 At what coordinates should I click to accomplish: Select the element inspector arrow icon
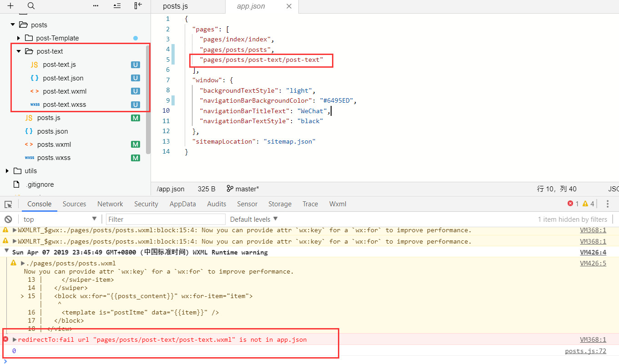[9, 204]
